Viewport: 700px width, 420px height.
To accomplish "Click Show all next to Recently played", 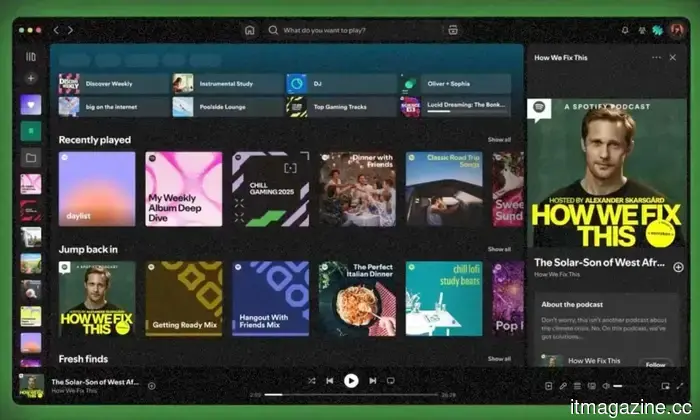I will (499, 140).
